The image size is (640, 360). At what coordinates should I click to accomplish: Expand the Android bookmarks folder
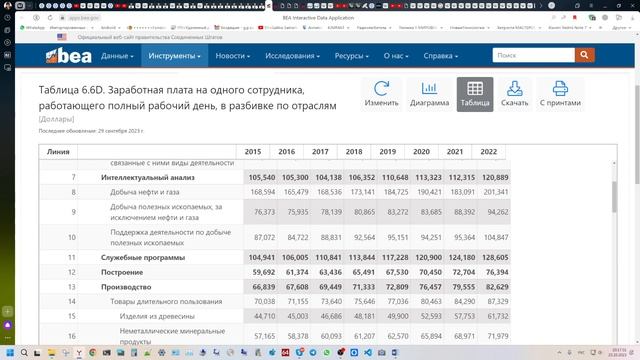click(x=110, y=27)
